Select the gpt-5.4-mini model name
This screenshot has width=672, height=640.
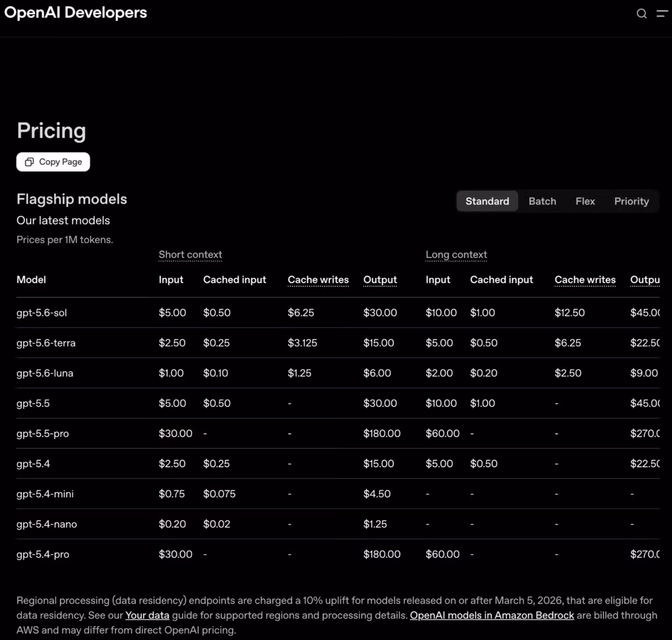click(45, 494)
